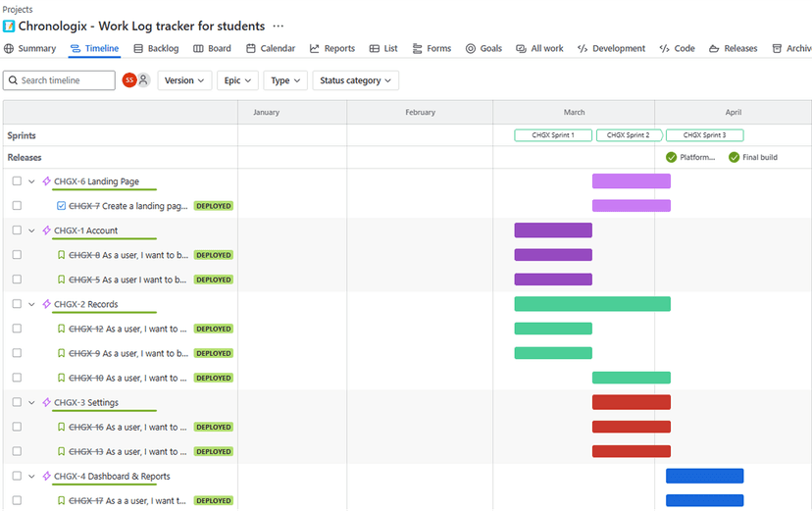This screenshot has height=511, width=812.
Task: Open the Version filter dropdown
Action: click(x=184, y=80)
